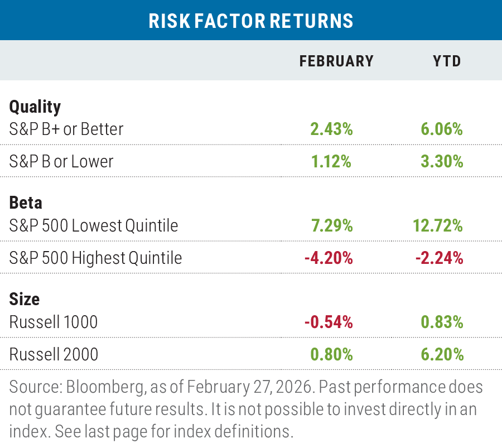This screenshot has height=448, width=502.
Task: Click the Beta section heading
Action: [26, 202]
